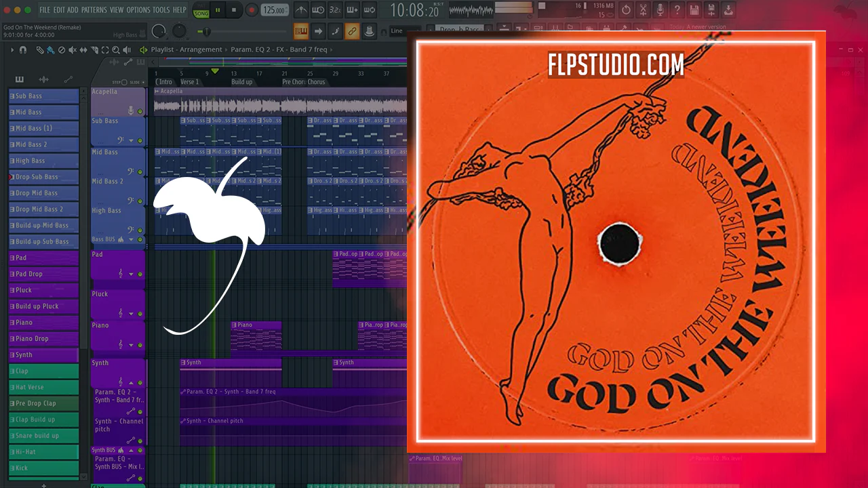Expand the Piano track group arrow

tap(131, 344)
